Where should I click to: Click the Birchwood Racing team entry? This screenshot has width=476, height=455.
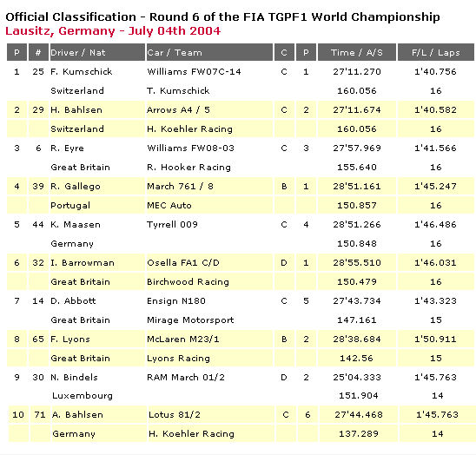click(x=188, y=282)
